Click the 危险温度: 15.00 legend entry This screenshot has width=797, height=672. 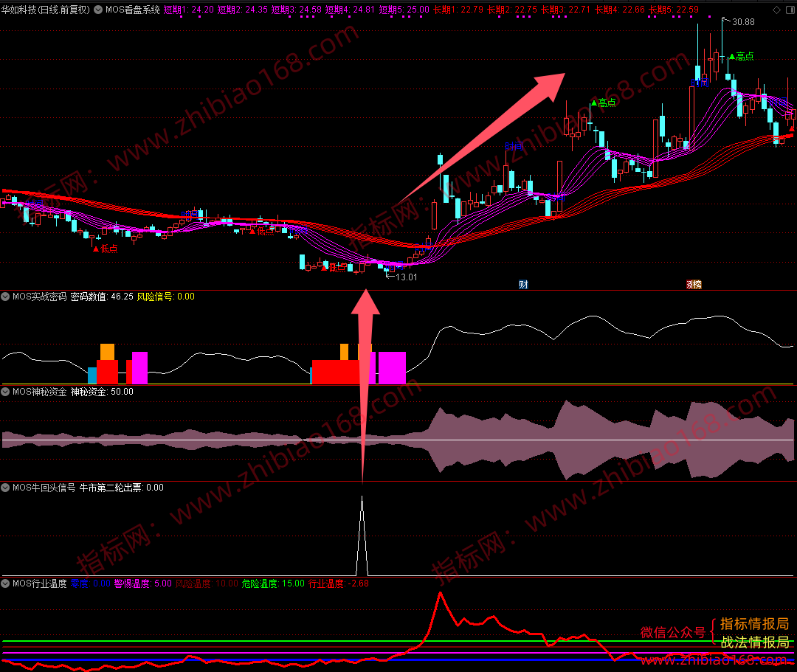274,583
